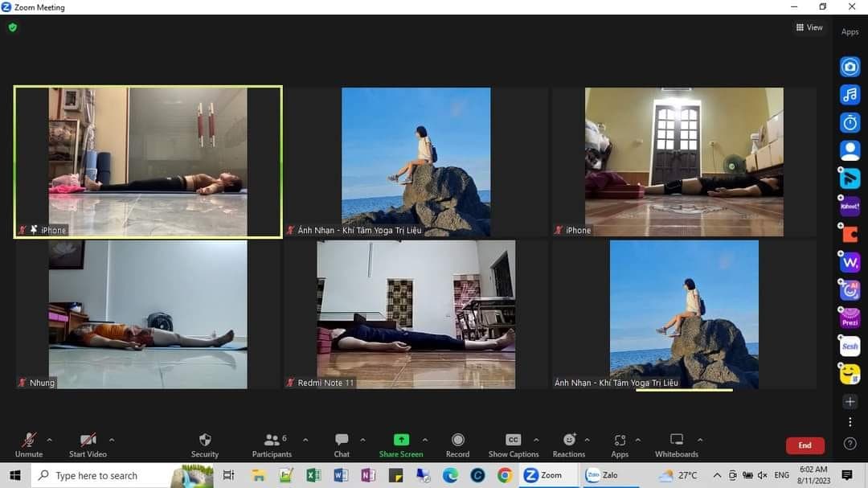
Task: Open the purple W app in sidebar
Action: coord(850,262)
